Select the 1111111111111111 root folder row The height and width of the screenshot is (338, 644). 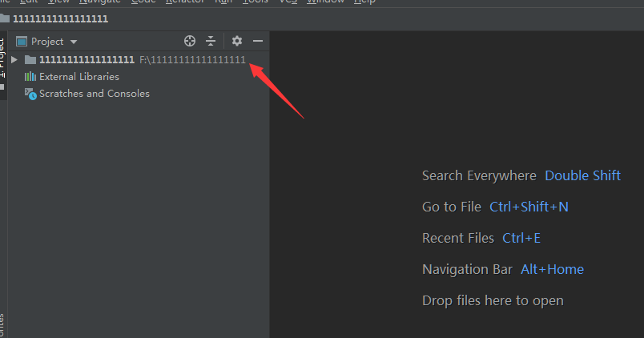[139, 60]
